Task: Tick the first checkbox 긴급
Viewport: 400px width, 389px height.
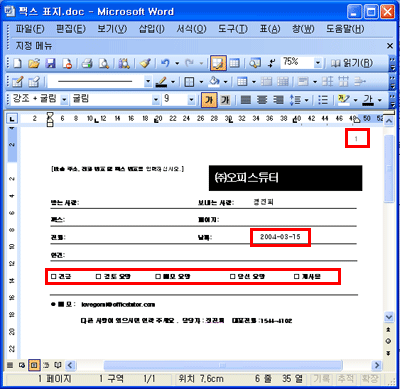Action: click(54, 276)
